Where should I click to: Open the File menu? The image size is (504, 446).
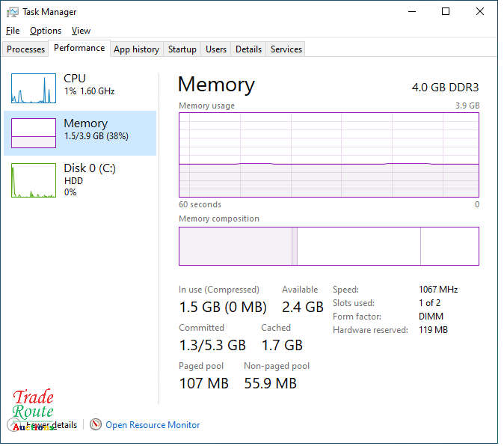(13, 31)
